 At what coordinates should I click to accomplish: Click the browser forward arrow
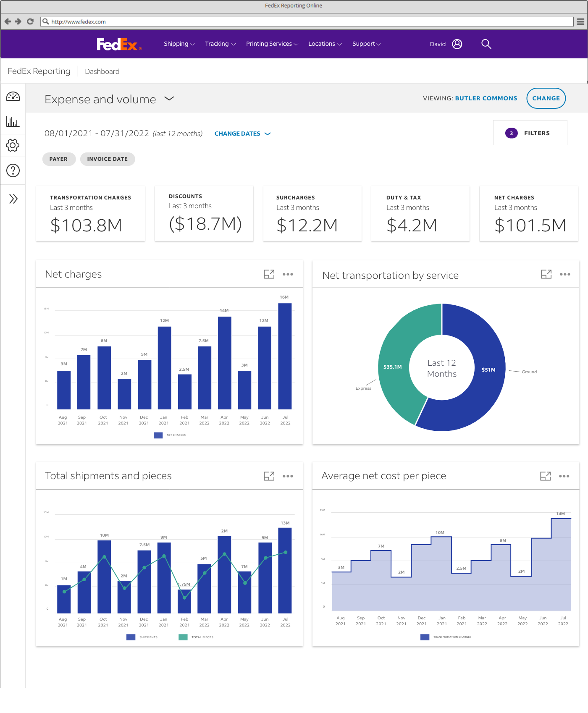coord(18,21)
